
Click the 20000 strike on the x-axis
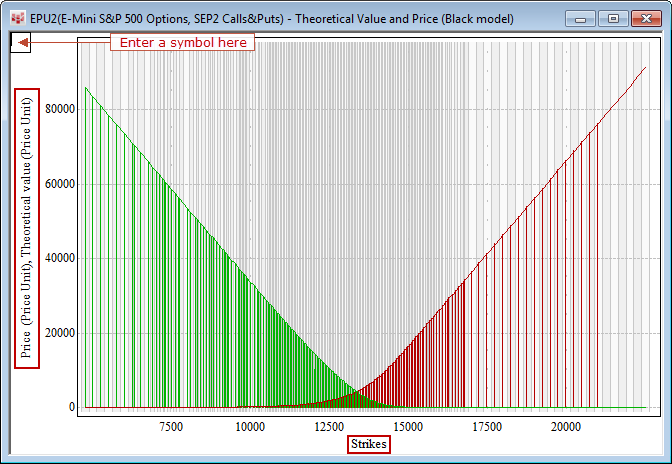[x=566, y=426]
